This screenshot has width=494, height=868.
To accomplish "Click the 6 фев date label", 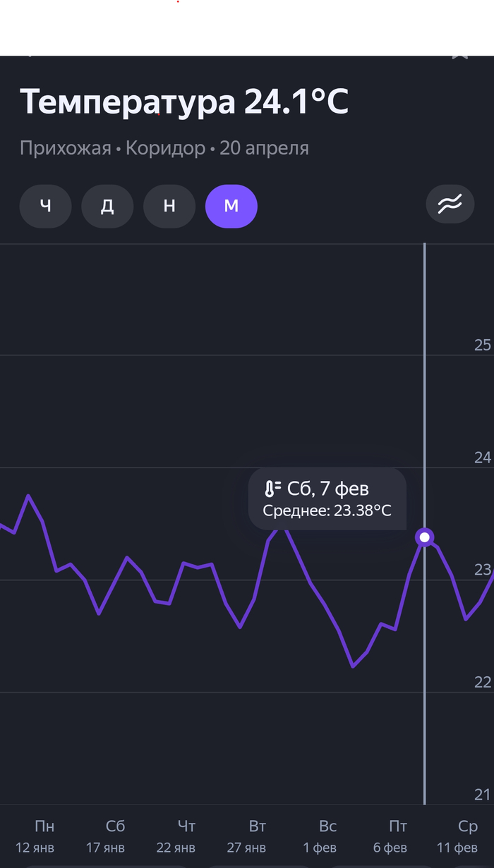I will pos(390,848).
